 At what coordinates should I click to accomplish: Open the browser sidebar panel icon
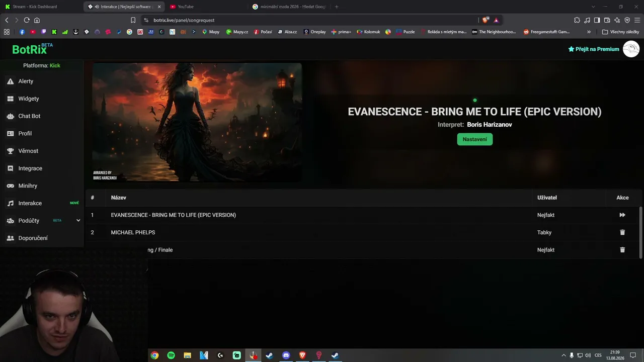pyautogui.click(x=597, y=20)
